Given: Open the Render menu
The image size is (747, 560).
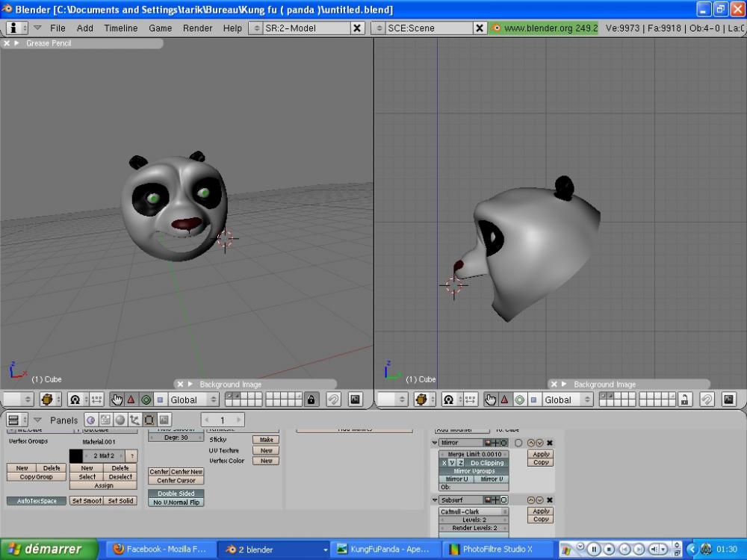Looking at the screenshot, I should [x=197, y=28].
